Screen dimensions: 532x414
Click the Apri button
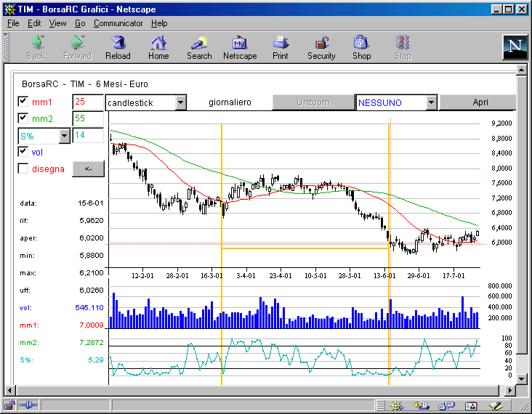477,102
